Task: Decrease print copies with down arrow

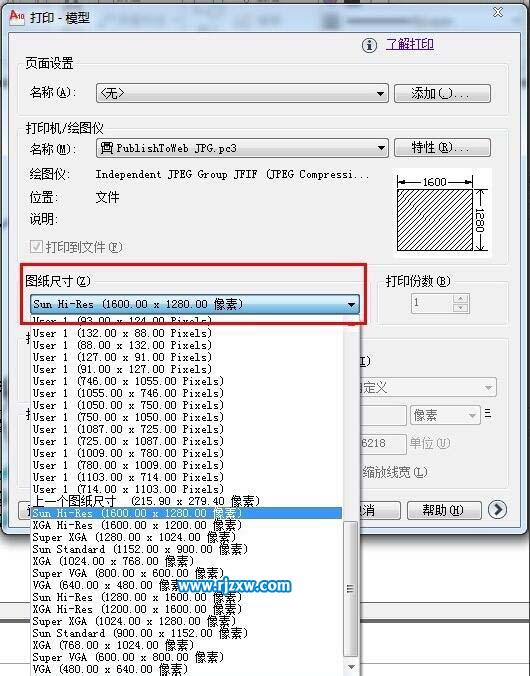Action: [461, 307]
